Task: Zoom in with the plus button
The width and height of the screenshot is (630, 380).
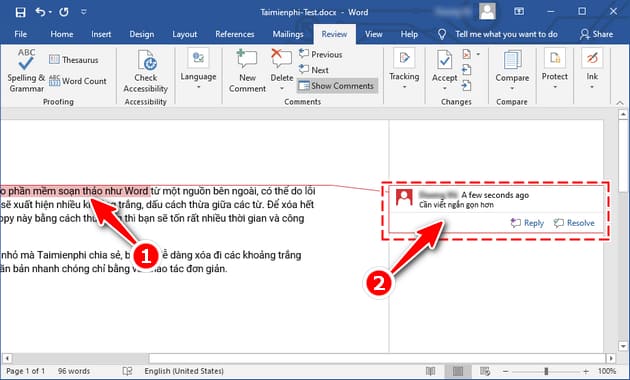Action: (586, 372)
